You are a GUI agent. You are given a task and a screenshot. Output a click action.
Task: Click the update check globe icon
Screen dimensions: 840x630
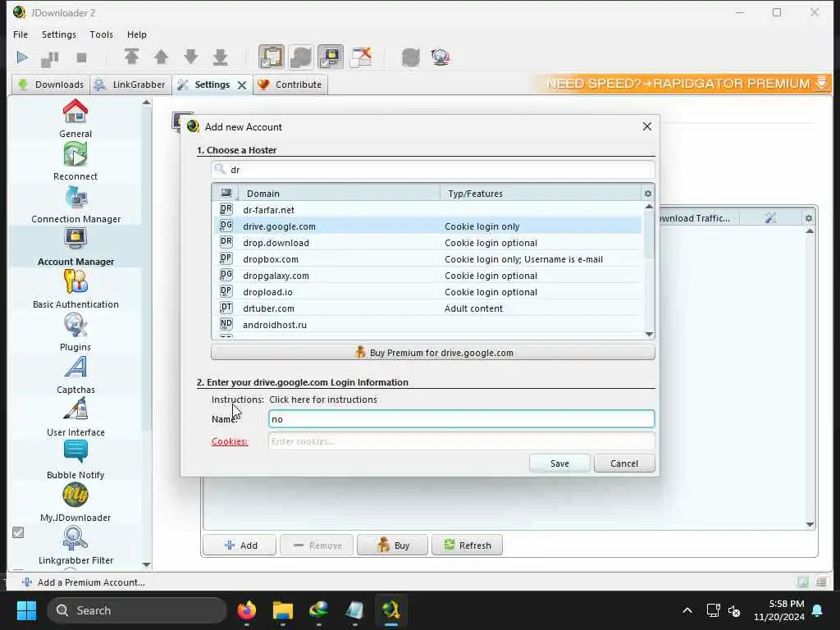click(441, 57)
